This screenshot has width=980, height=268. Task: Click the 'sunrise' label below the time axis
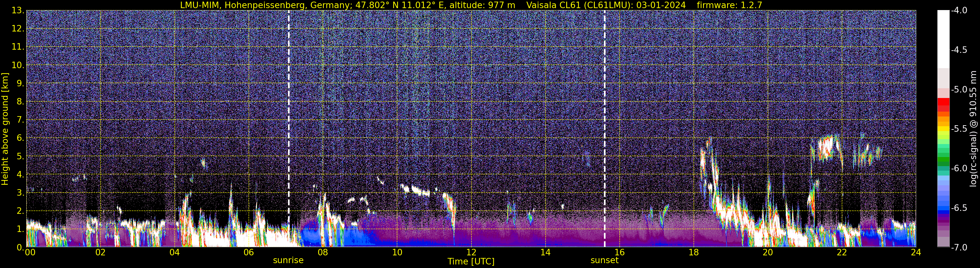pos(288,261)
